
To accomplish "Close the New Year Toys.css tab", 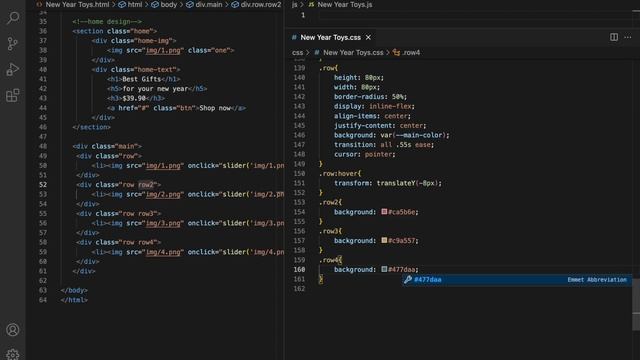I will pos(368,38).
